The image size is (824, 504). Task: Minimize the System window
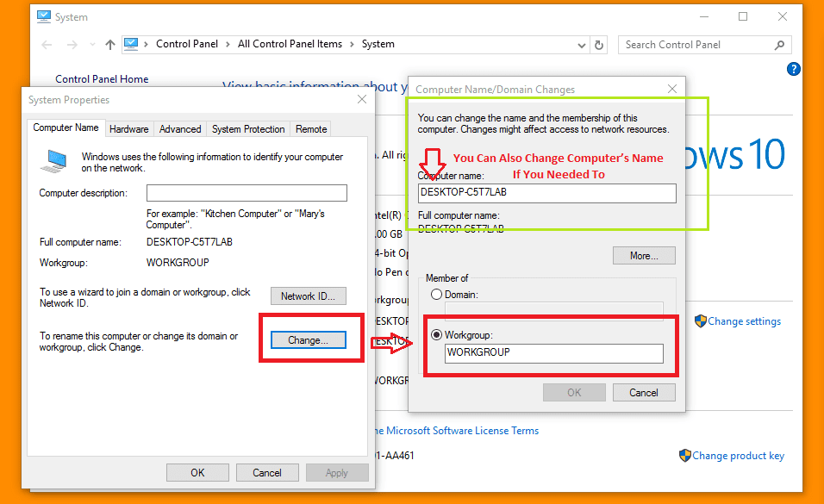[704, 17]
